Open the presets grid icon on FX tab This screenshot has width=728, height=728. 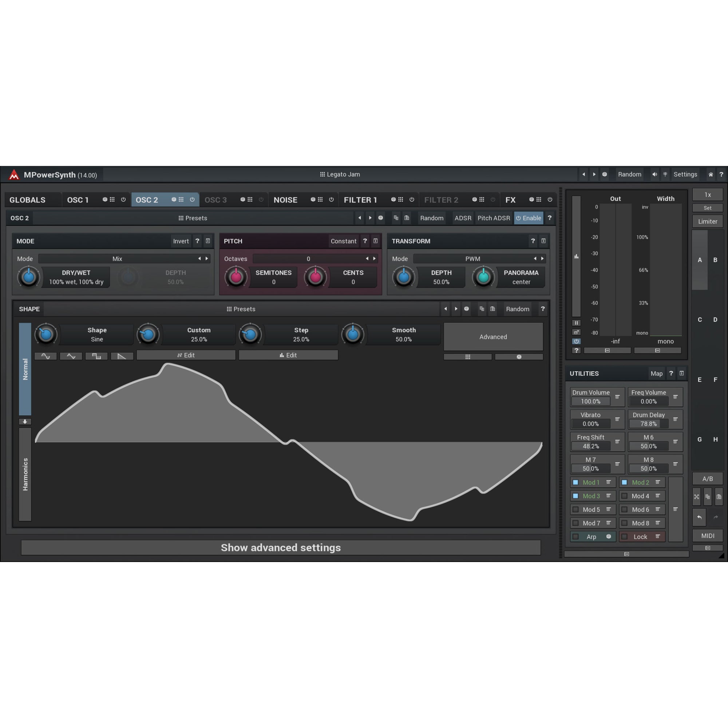(539, 200)
